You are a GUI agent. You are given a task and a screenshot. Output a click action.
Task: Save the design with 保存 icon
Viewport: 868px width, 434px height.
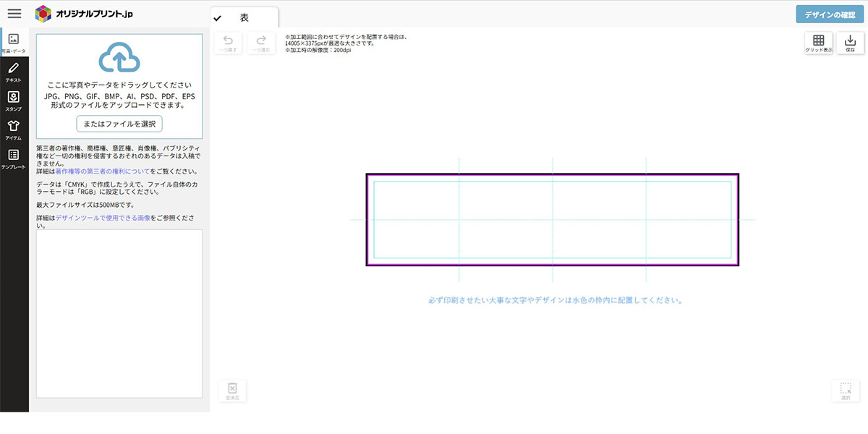pyautogui.click(x=850, y=43)
